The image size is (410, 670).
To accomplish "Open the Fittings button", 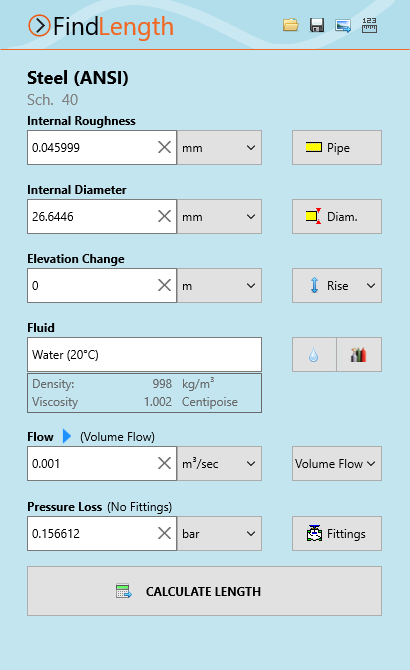I will pyautogui.click(x=337, y=533).
